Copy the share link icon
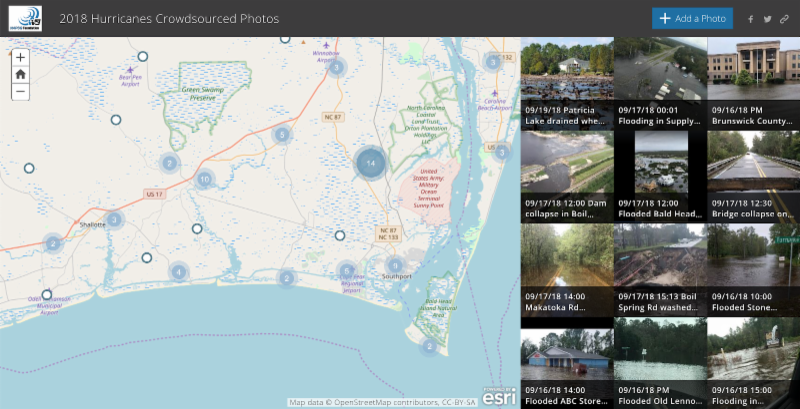800x409 pixels. coord(784,19)
